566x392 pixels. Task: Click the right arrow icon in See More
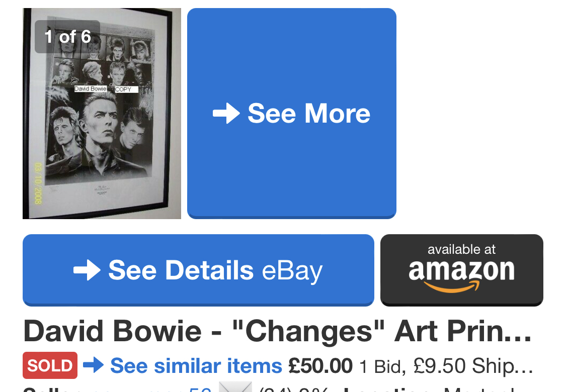click(x=226, y=114)
